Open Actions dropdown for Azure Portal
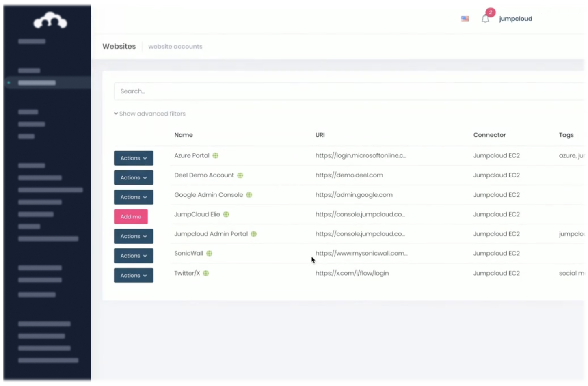The width and height of the screenshot is (588, 386). point(134,158)
